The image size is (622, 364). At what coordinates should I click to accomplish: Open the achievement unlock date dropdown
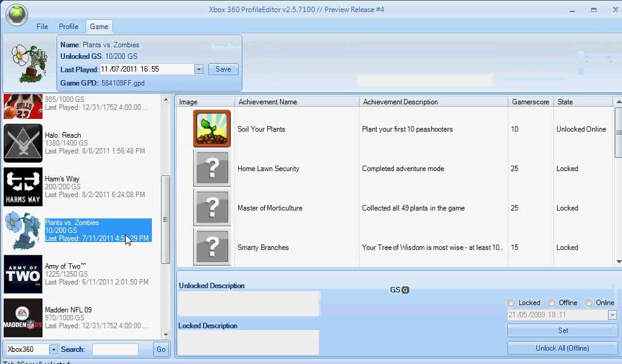tap(612, 315)
